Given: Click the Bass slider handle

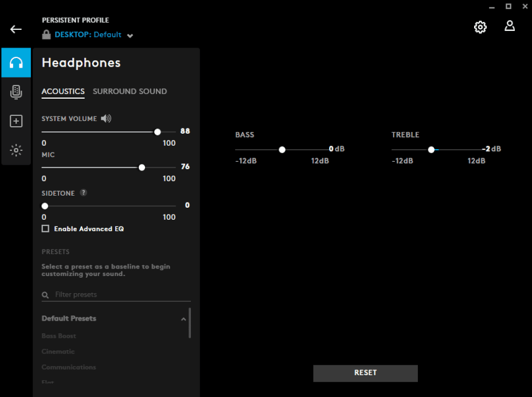Looking at the screenshot, I should coord(282,149).
